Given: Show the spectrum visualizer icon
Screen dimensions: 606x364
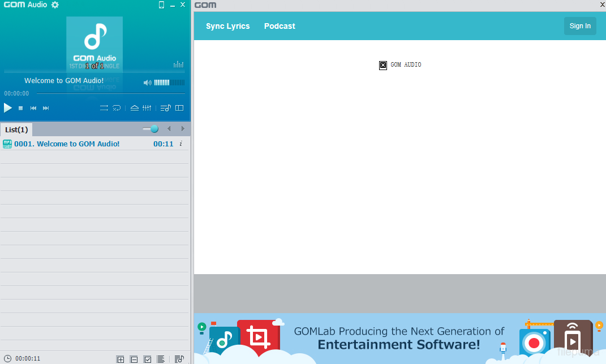Looking at the screenshot, I should point(179,64).
